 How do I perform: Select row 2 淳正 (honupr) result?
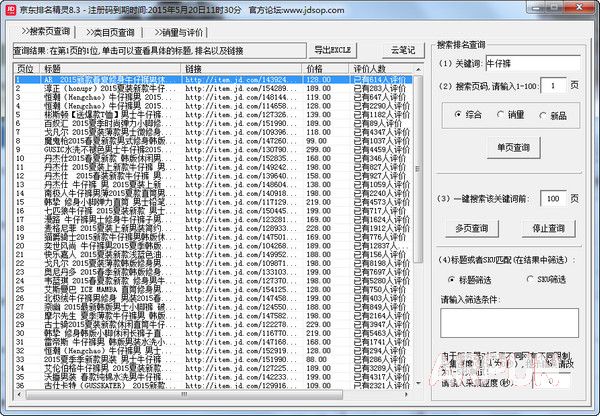214,88
